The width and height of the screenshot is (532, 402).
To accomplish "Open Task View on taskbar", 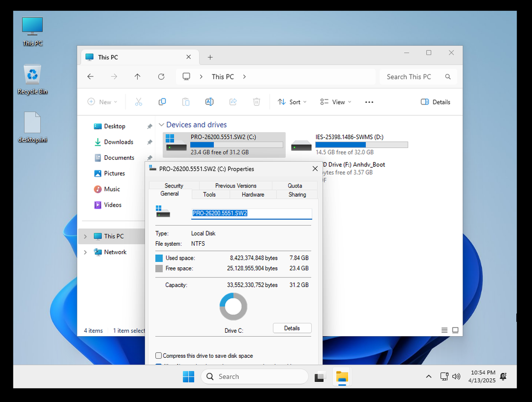I will (x=319, y=376).
